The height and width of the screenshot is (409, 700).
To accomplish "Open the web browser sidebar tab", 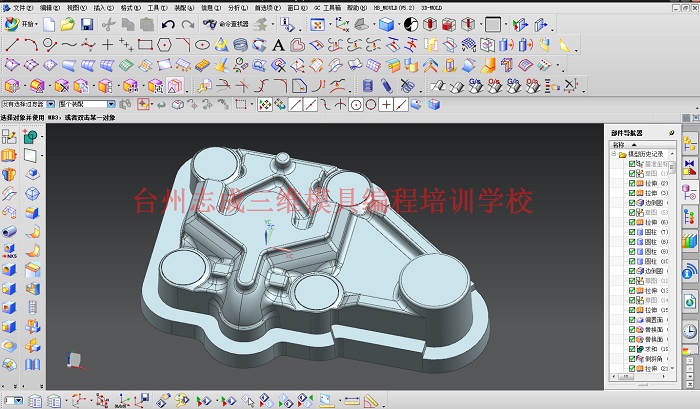I will 690,301.
